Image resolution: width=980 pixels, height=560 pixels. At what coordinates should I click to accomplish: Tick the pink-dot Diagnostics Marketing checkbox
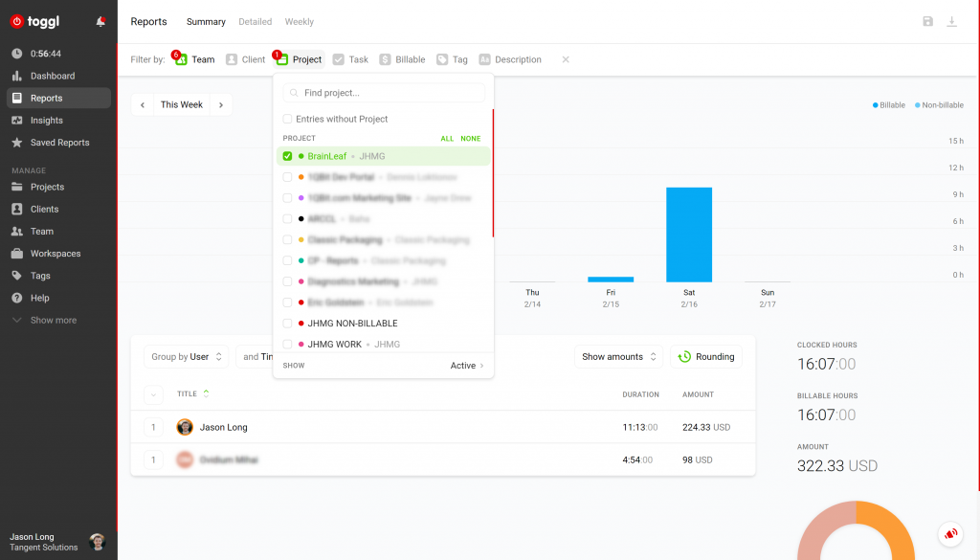coord(287,281)
